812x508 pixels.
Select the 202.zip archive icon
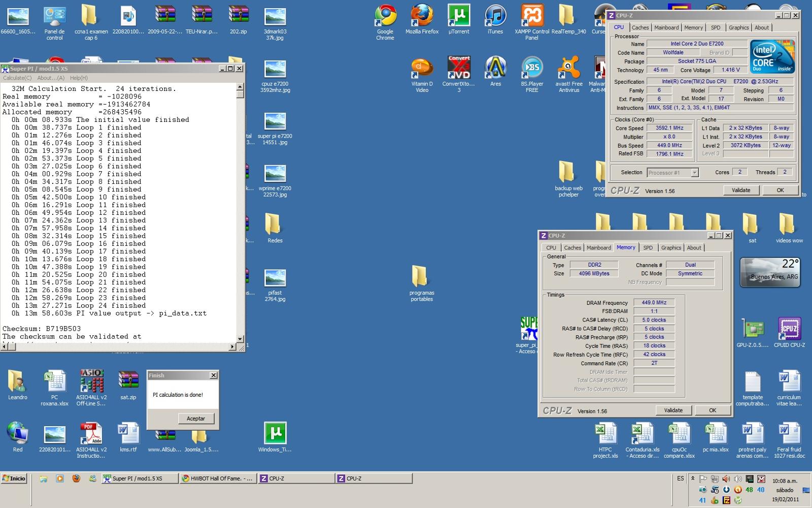(x=238, y=20)
